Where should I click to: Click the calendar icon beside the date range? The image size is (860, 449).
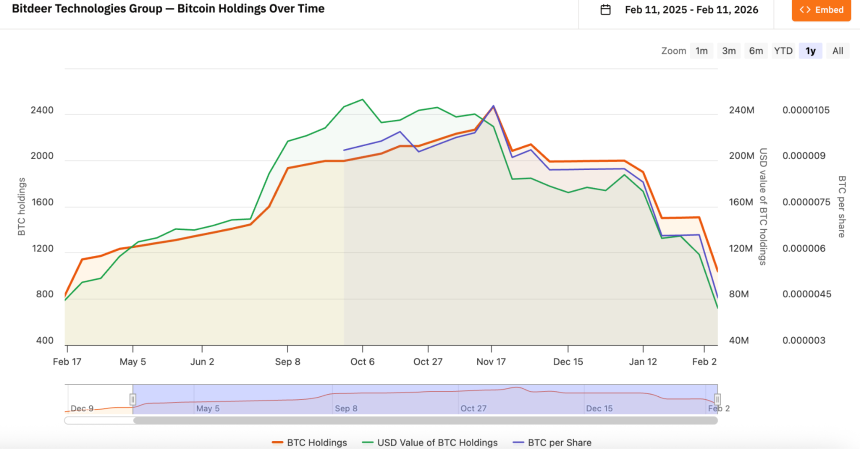[606, 10]
